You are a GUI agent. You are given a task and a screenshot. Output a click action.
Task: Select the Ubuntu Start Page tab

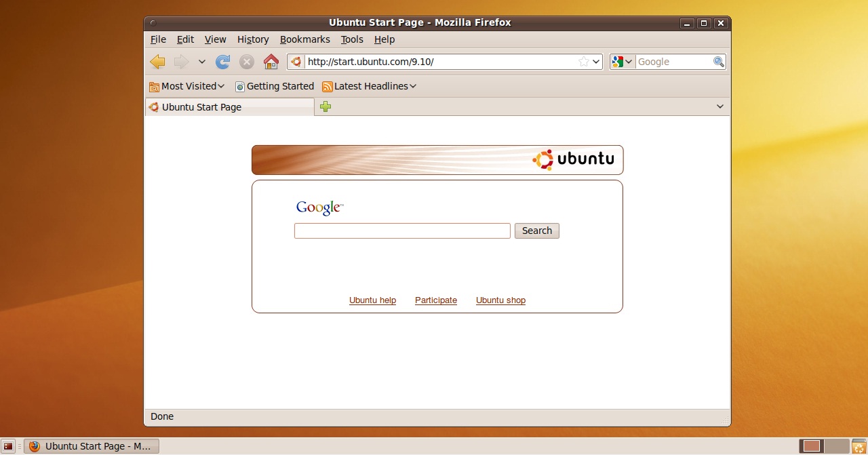230,106
